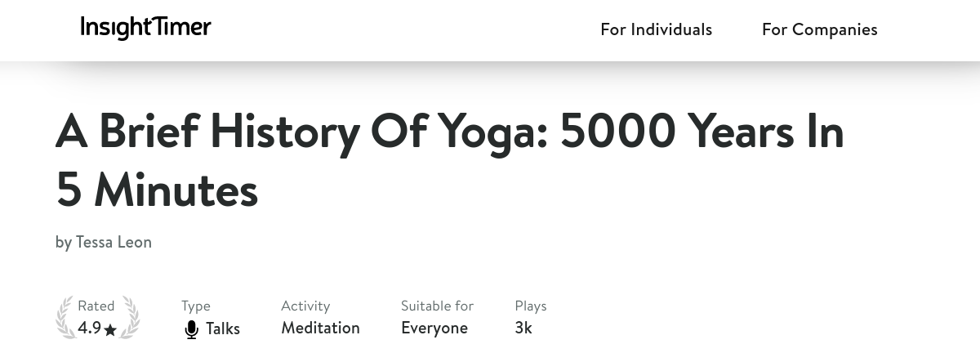This screenshot has width=980, height=362.
Task: Click the 3k plays count
Action: [523, 328]
